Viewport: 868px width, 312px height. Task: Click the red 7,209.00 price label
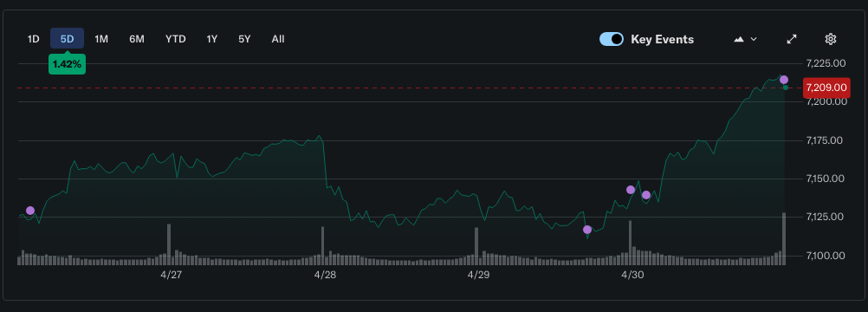pos(826,88)
